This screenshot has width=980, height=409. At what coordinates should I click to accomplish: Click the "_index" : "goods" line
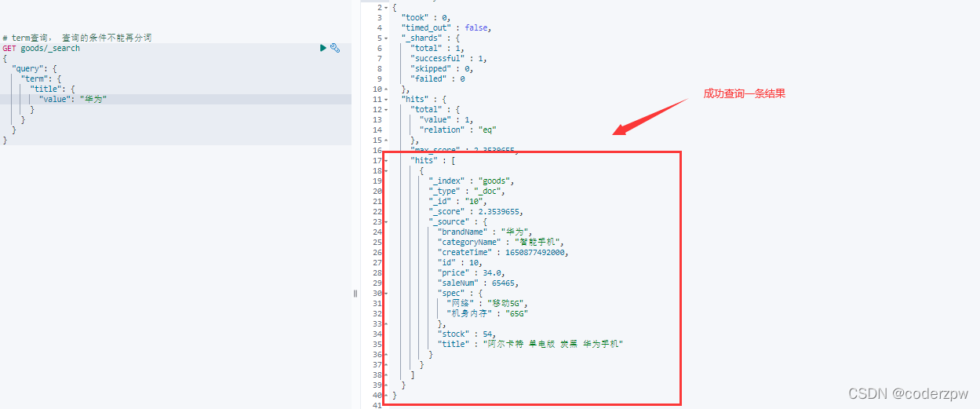(471, 181)
